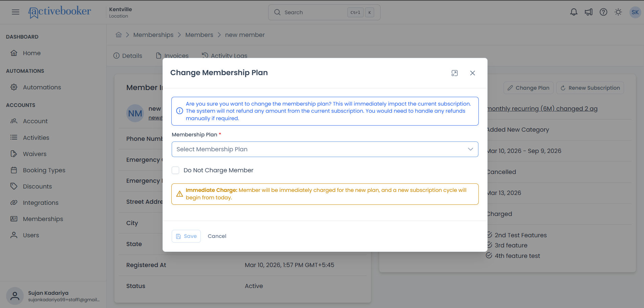This screenshot has height=308, width=644.
Task: Switch to the Activity Logs tab
Action: [x=224, y=56]
